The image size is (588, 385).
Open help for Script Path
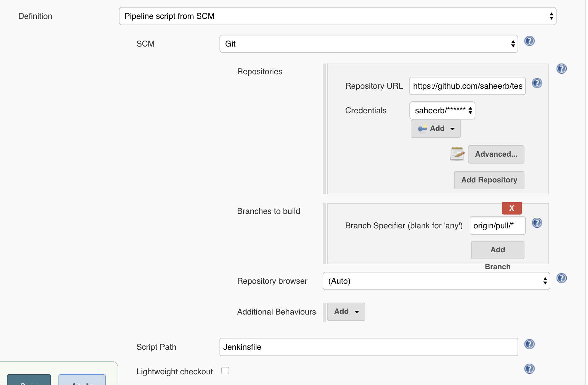(x=530, y=344)
